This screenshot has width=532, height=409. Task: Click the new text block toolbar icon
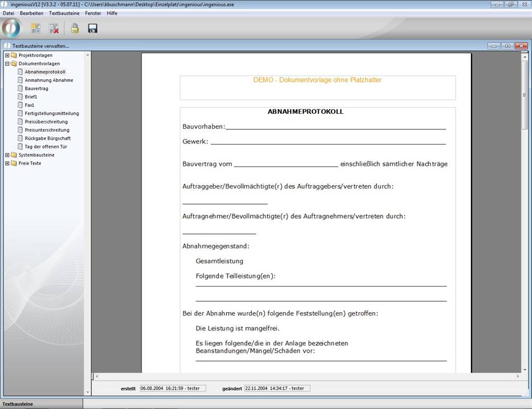(36, 28)
